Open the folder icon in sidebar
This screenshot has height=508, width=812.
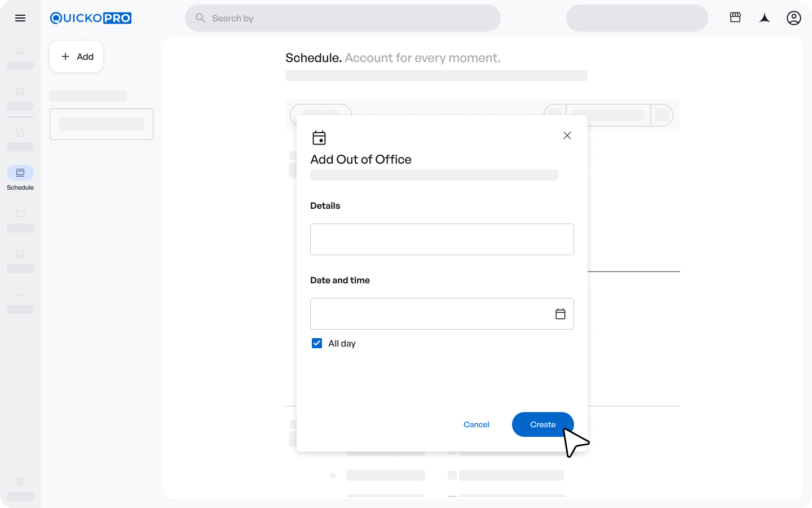(20, 213)
